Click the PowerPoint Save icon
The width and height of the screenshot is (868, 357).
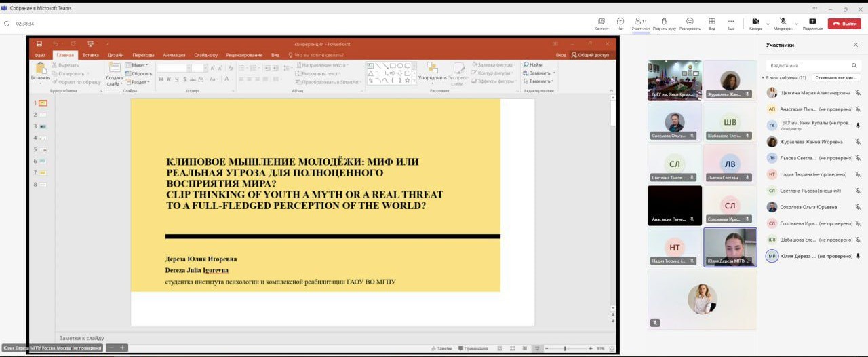pos(39,44)
